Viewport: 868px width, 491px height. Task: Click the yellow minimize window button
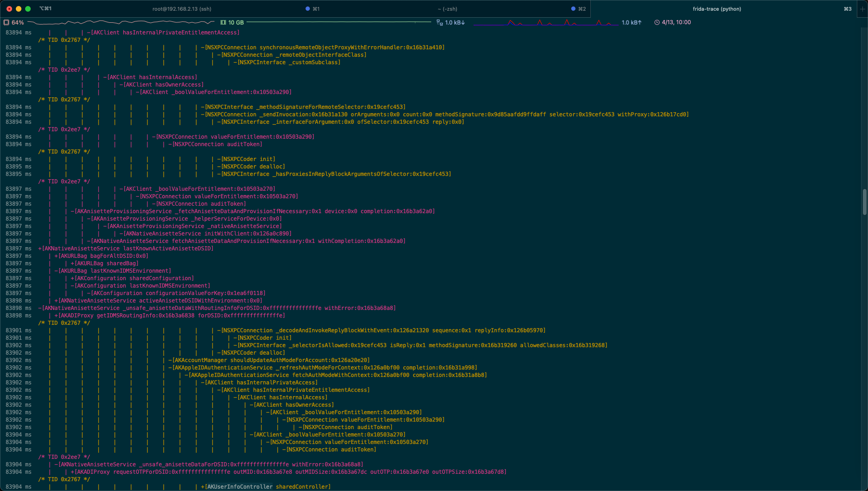(19, 9)
